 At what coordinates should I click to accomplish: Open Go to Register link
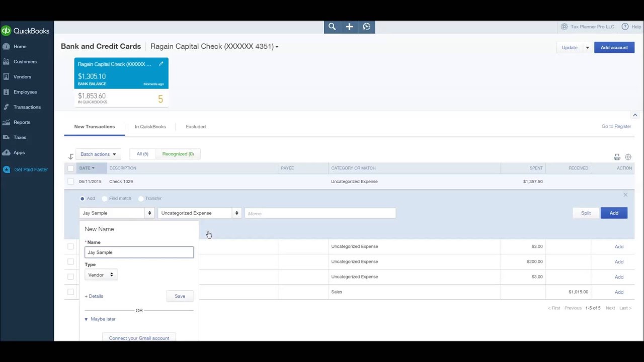616,126
